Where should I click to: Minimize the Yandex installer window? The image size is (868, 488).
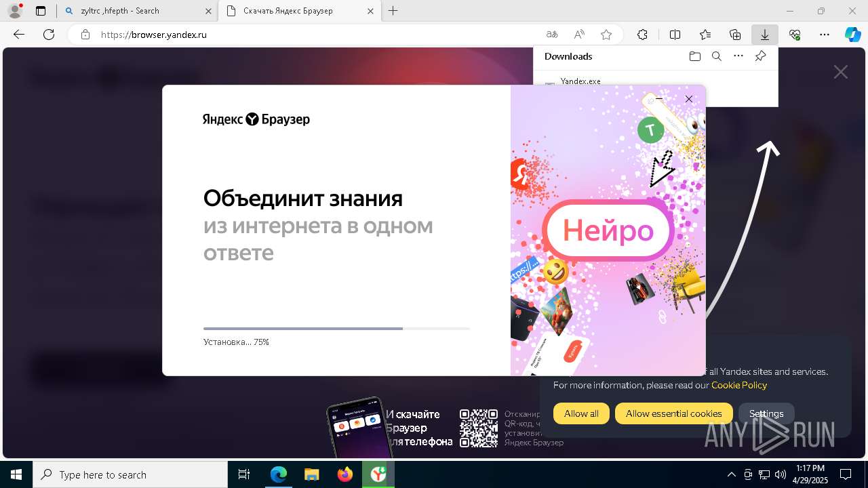[659, 99]
